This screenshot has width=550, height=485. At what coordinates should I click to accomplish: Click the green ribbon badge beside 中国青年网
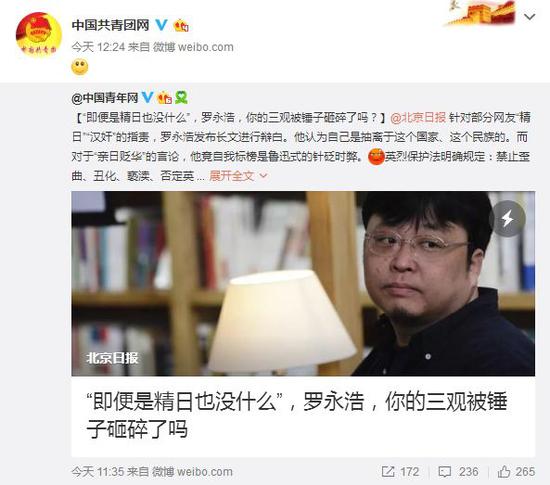181,97
